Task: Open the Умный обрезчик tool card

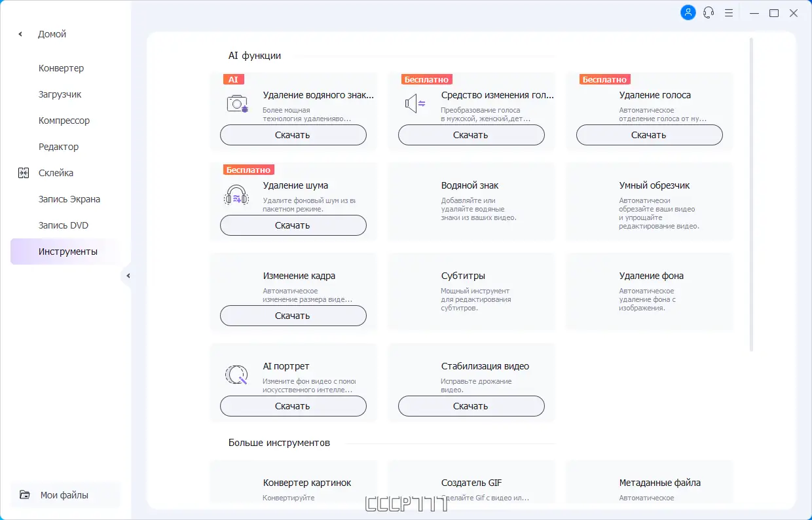Action: [x=649, y=201]
